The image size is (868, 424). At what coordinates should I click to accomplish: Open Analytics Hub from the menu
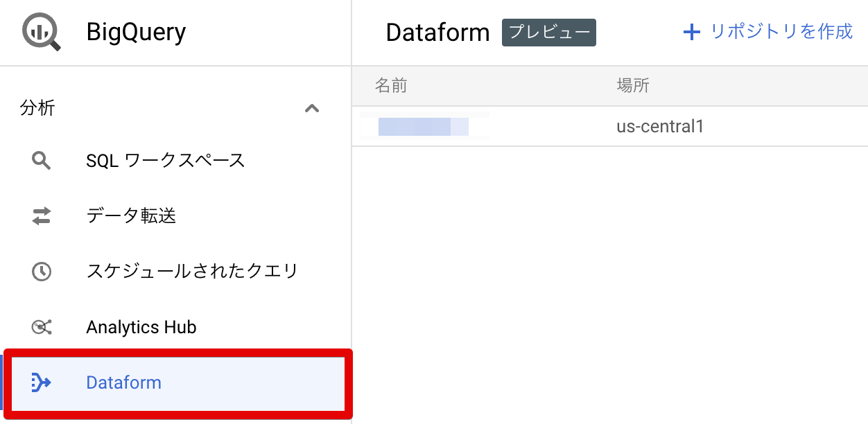coord(141,326)
